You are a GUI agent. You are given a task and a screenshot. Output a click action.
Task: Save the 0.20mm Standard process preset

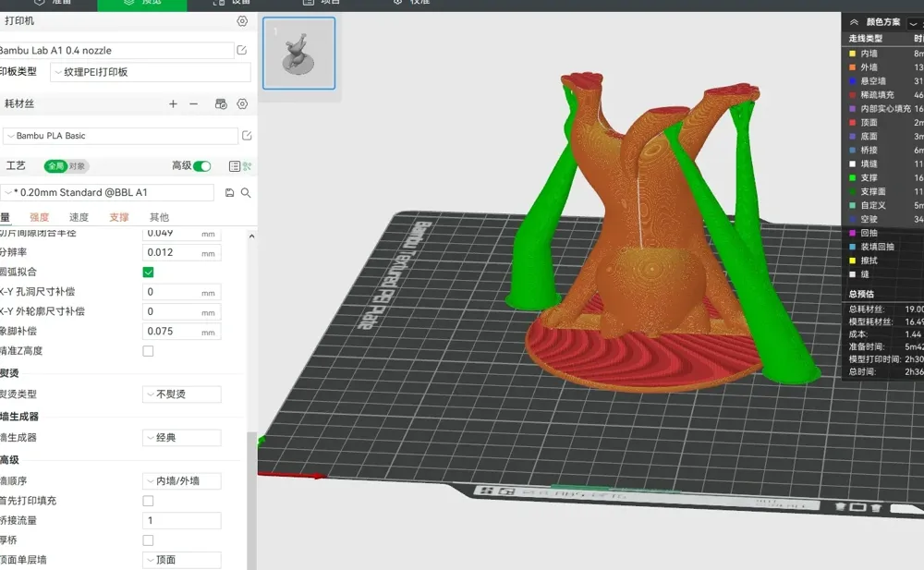click(x=229, y=193)
